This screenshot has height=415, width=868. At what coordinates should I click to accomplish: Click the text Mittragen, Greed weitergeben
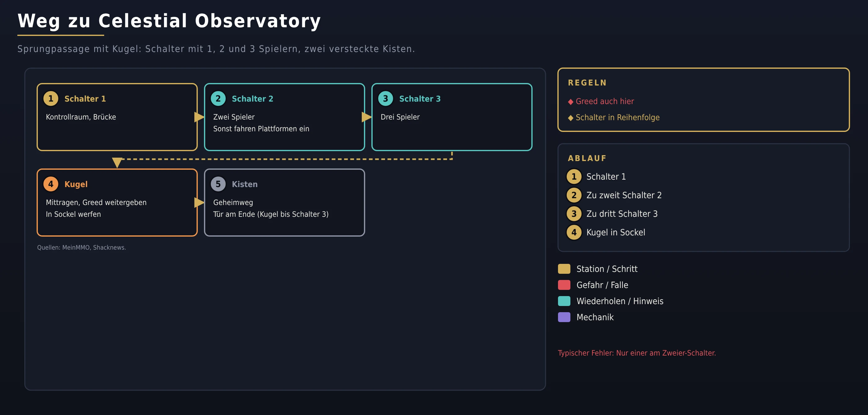96,202
